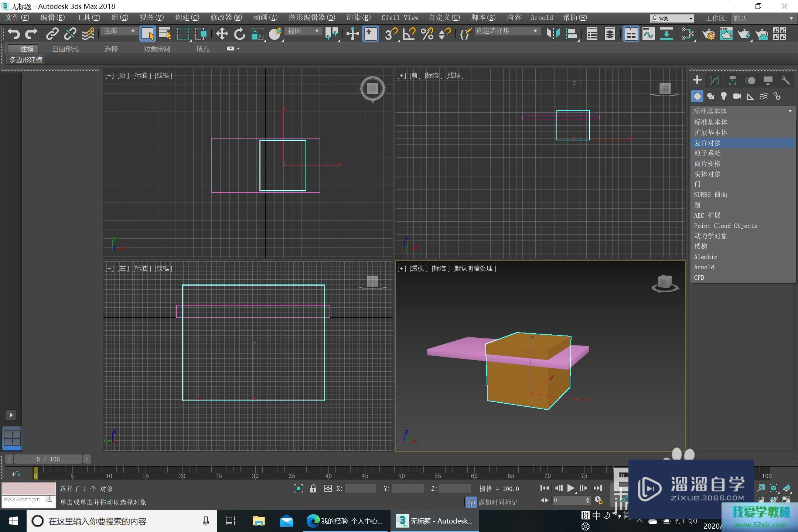
Task: Select the Move tool
Action: pos(222,34)
